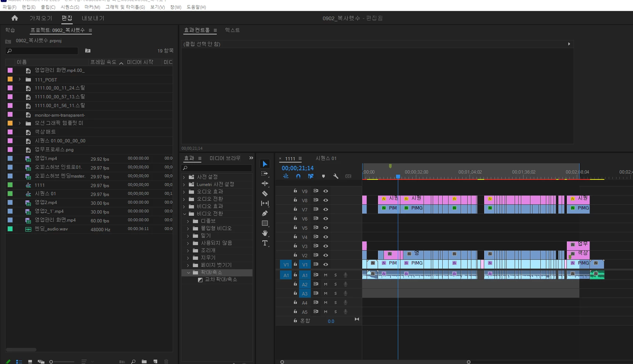Expand the 모션 그래픽 템플릿 bin
Screen dimensions: 633x364
pyautogui.click(x=20, y=123)
